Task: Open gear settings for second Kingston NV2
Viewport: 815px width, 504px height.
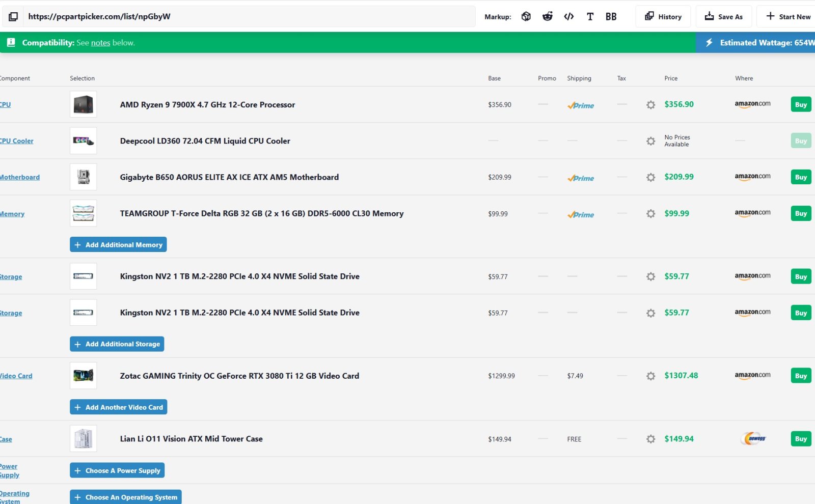Action: tap(650, 313)
